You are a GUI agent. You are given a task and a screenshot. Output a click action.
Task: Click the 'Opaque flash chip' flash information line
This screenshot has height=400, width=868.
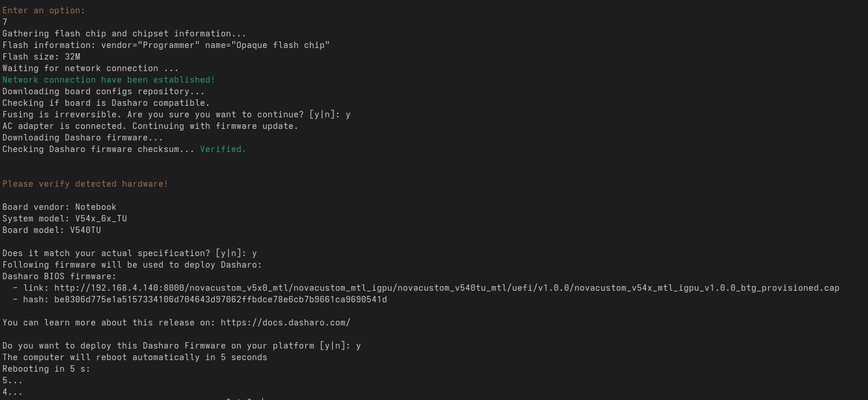coord(166,45)
